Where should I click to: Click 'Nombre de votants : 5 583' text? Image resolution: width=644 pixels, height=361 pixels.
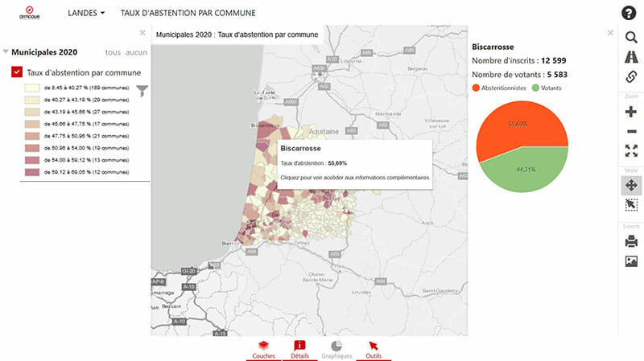pos(519,75)
